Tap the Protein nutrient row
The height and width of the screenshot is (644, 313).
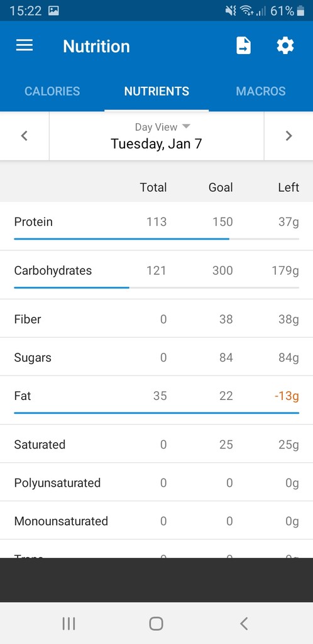tap(156, 226)
